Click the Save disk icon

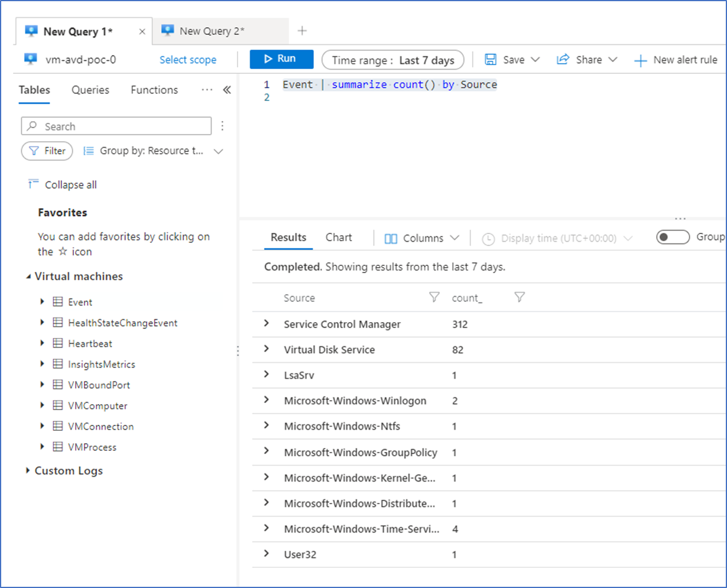(491, 60)
